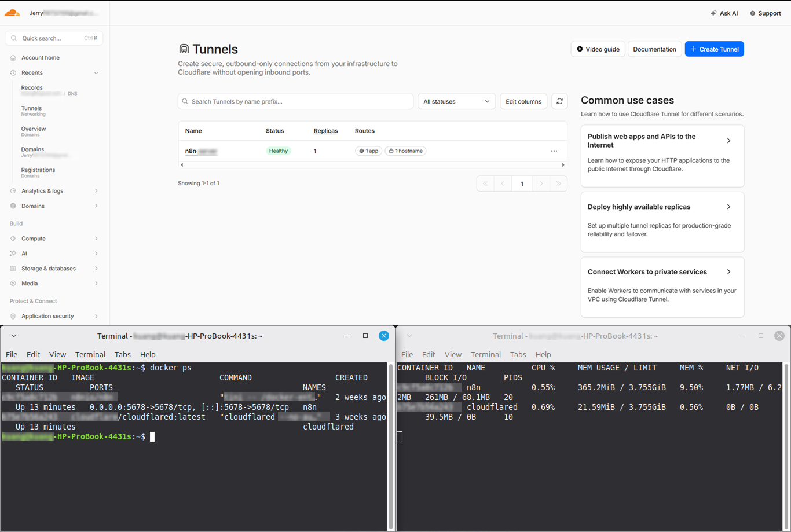The image size is (791, 532).
Task: Expand the AI section chevron
Action: 96,254
